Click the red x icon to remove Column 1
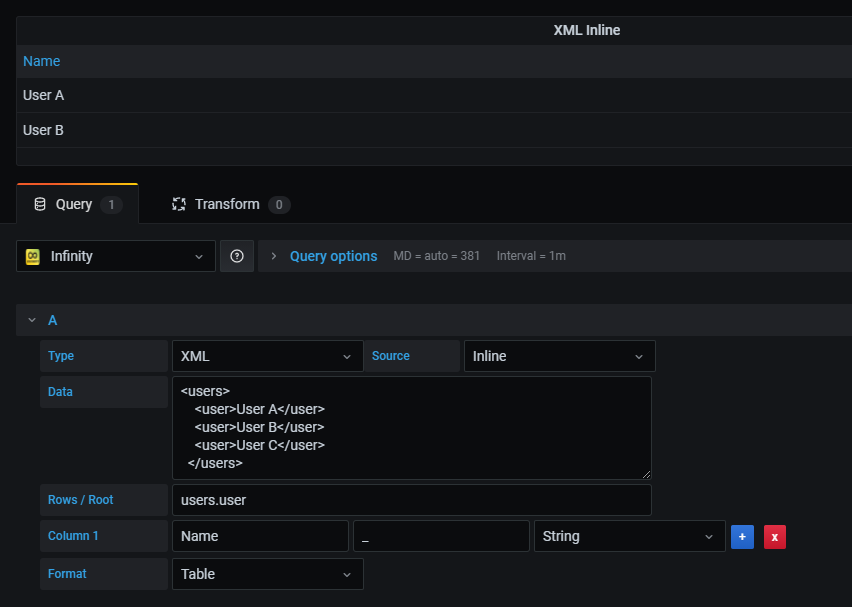The height and width of the screenshot is (607, 852). (x=774, y=536)
